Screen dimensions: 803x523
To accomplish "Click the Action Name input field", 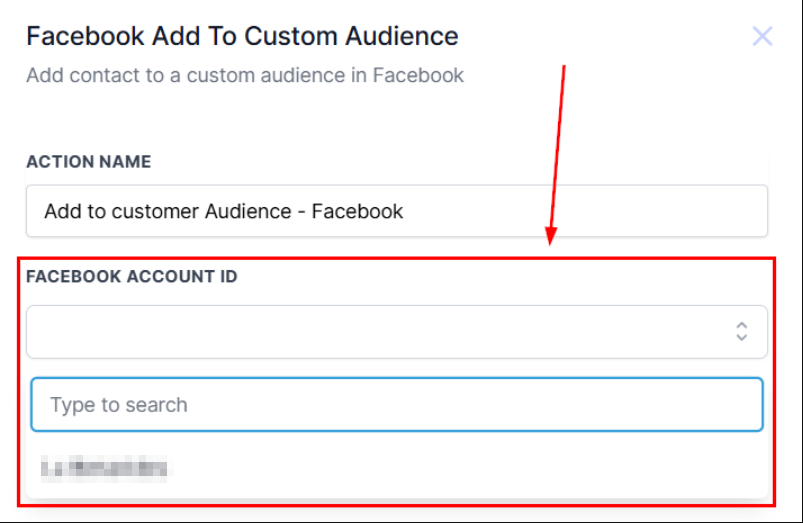I will 396,211.
